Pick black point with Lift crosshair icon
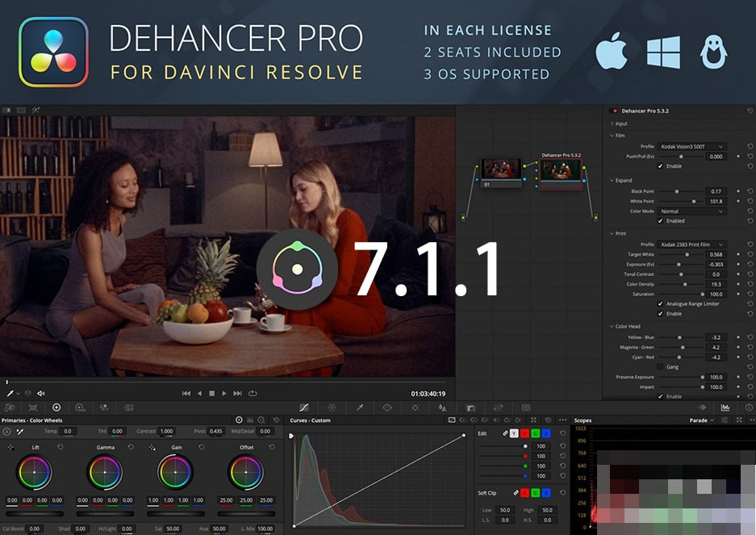This screenshot has height=535, width=756. [x=10, y=447]
